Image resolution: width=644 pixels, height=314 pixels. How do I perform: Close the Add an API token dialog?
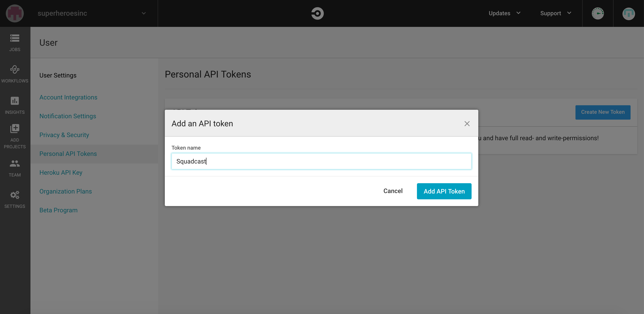[467, 123]
